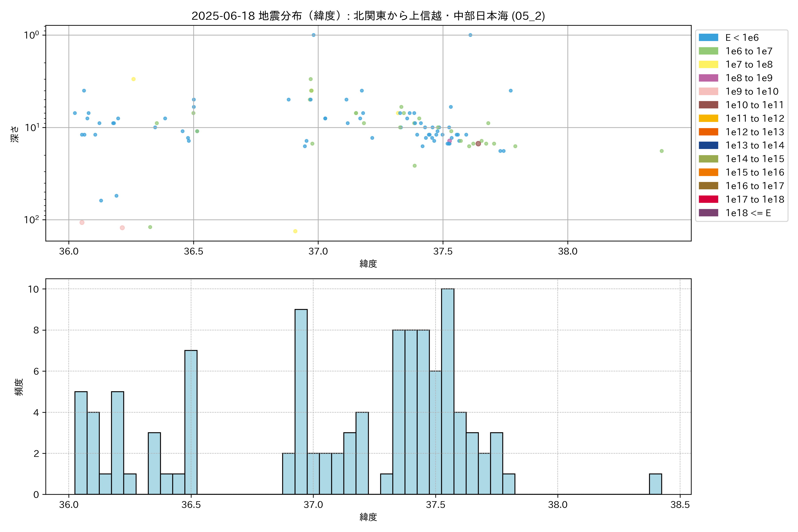Click the '頻度' y-axis label of histogram

pos(19,387)
